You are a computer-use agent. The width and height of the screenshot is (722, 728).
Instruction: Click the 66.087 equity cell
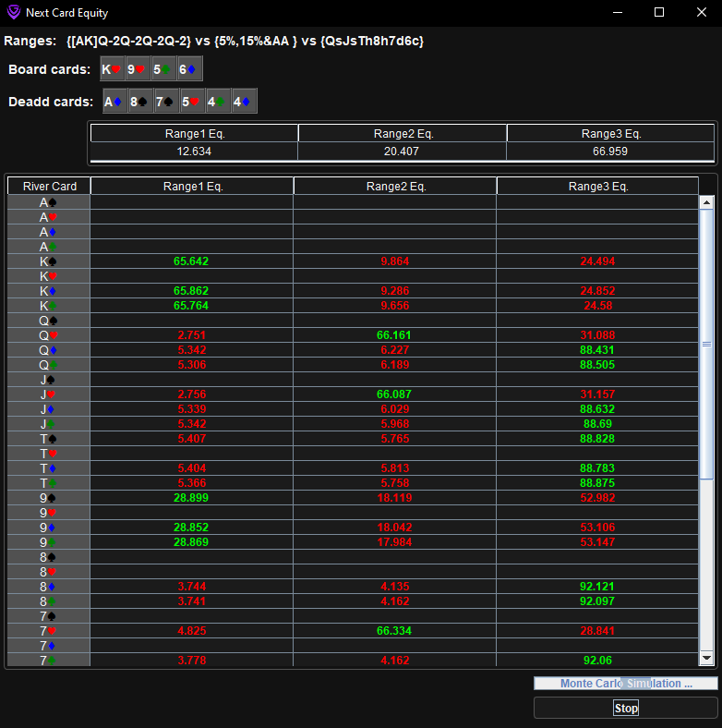click(x=394, y=394)
